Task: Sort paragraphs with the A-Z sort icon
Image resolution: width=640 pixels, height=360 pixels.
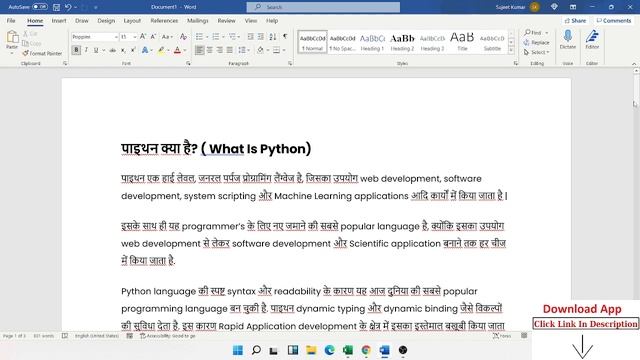Action: click(x=273, y=37)
